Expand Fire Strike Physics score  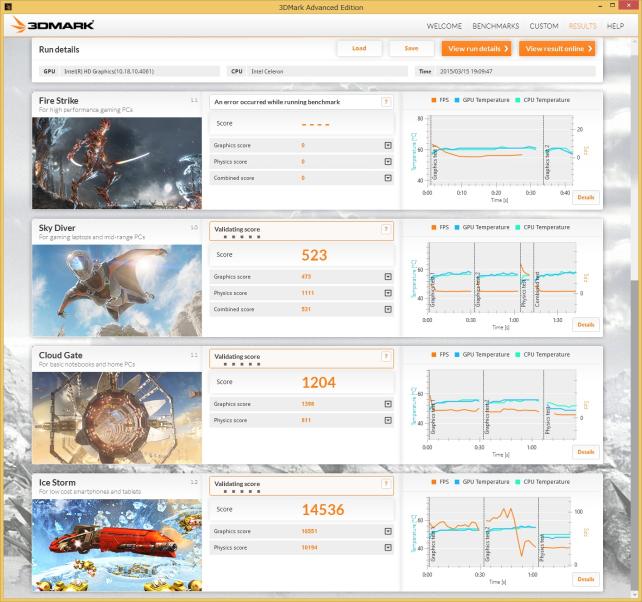click(x=388, y=162)
